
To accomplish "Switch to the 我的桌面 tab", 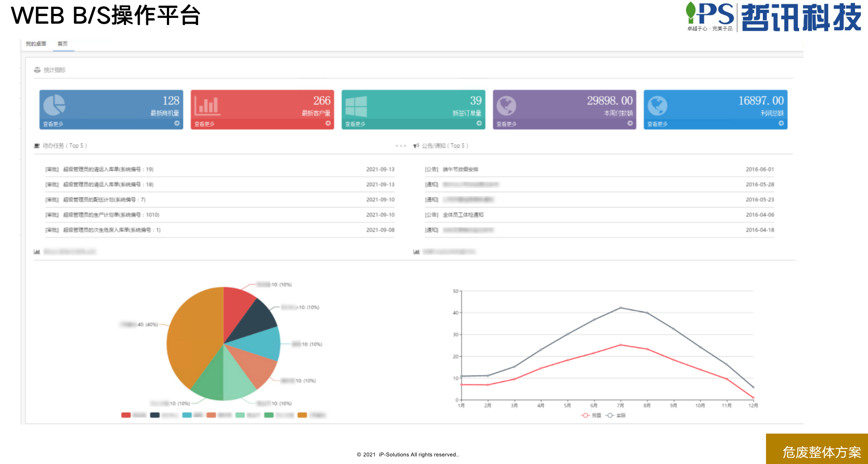I will 36,44.
